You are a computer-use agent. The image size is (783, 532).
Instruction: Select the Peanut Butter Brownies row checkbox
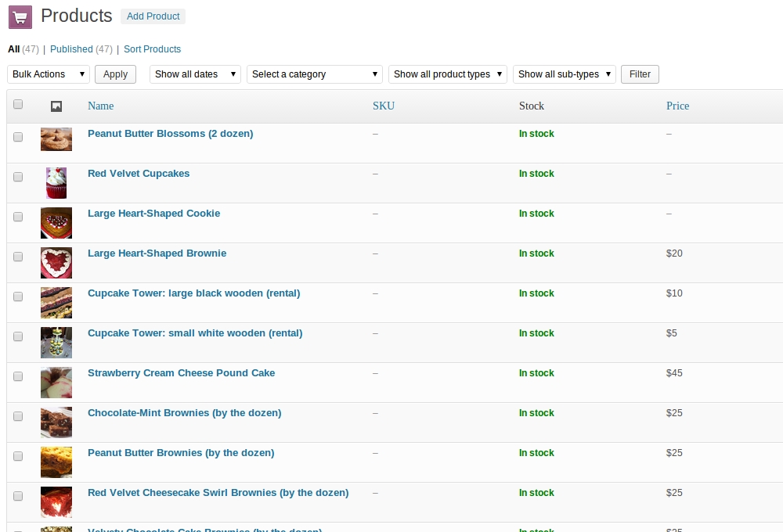(18, 456)
